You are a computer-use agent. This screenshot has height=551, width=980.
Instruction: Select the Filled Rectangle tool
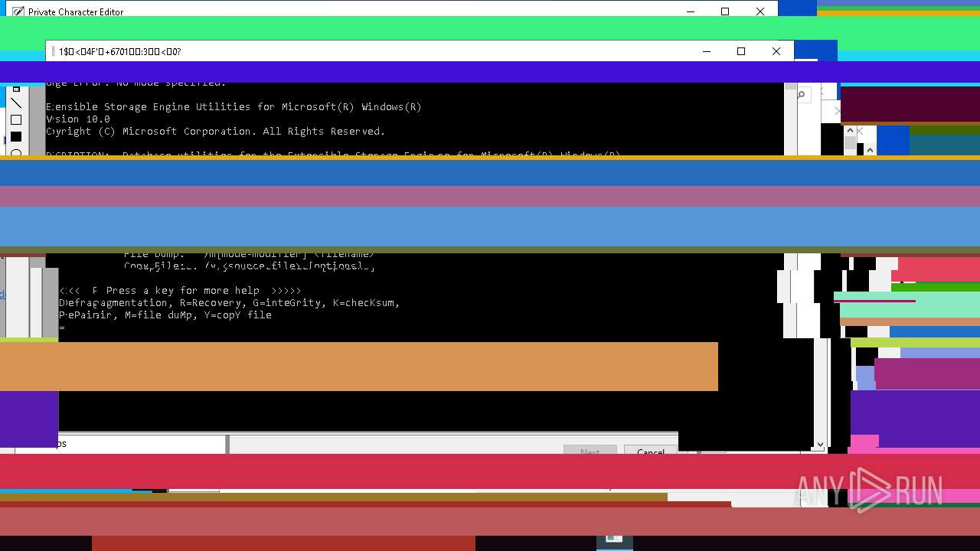pos(15,137)
